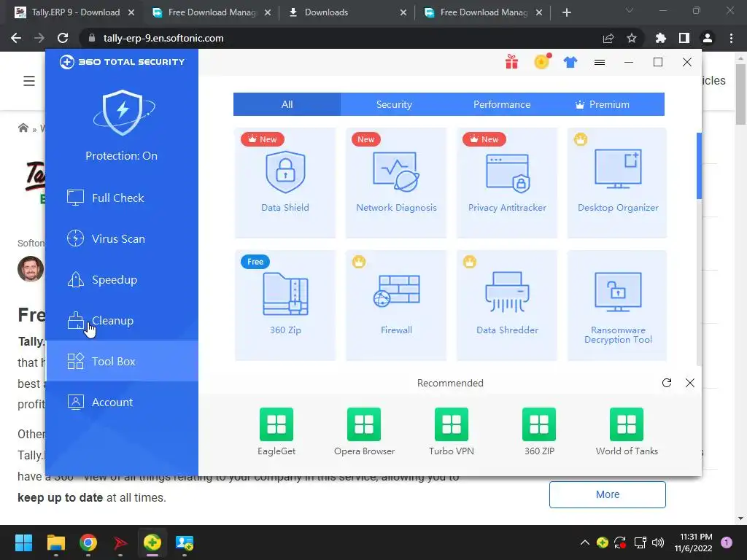Open Account in the sidebar
This screenshot has width=747, height=560.
(122, 402)
